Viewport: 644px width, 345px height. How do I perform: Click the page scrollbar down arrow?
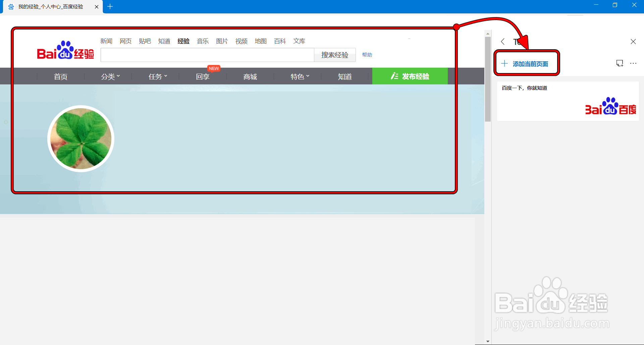click(488, 341)
